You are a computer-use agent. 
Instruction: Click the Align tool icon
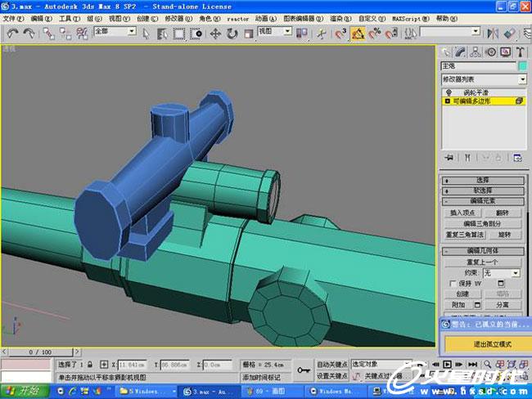[x=509, y=34]
